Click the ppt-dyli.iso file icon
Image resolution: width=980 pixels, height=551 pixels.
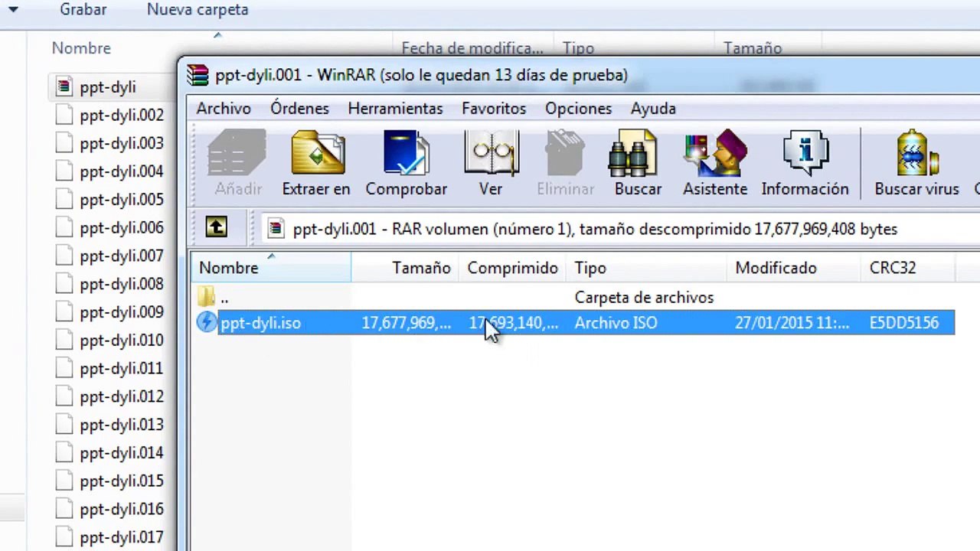207,322
